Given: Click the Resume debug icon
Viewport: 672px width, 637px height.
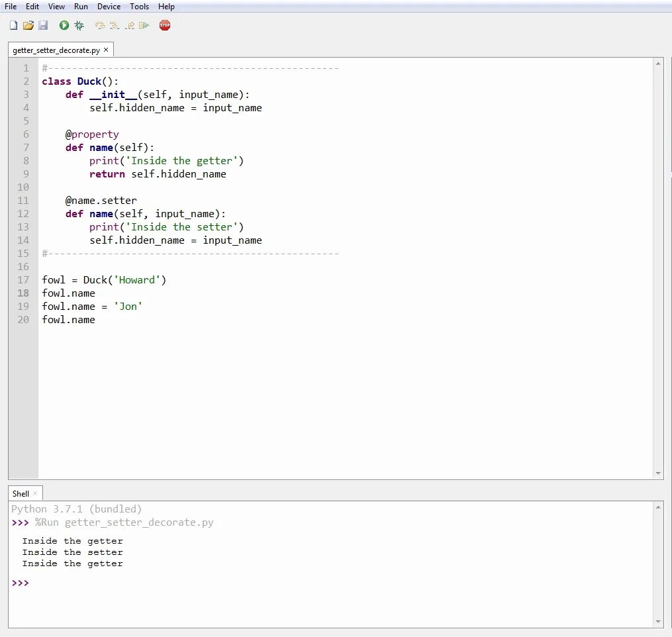Looking at the screenshot, I should [144, 25].
